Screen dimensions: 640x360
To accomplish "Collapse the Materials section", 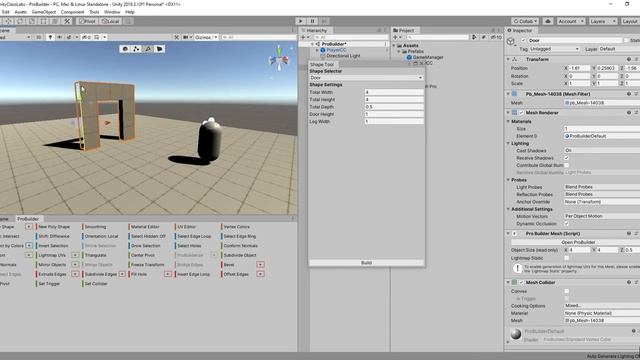I will tap(508, 122).
